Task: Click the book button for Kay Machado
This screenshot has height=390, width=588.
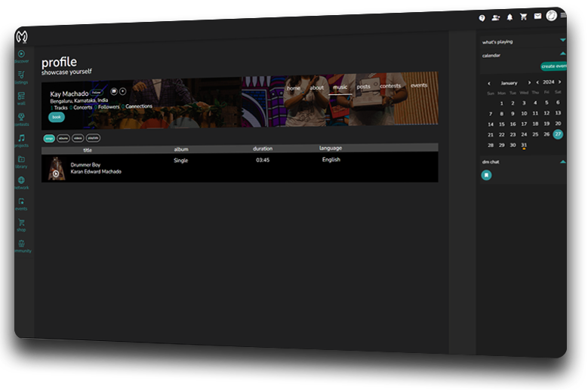Action: pos(57,118)
